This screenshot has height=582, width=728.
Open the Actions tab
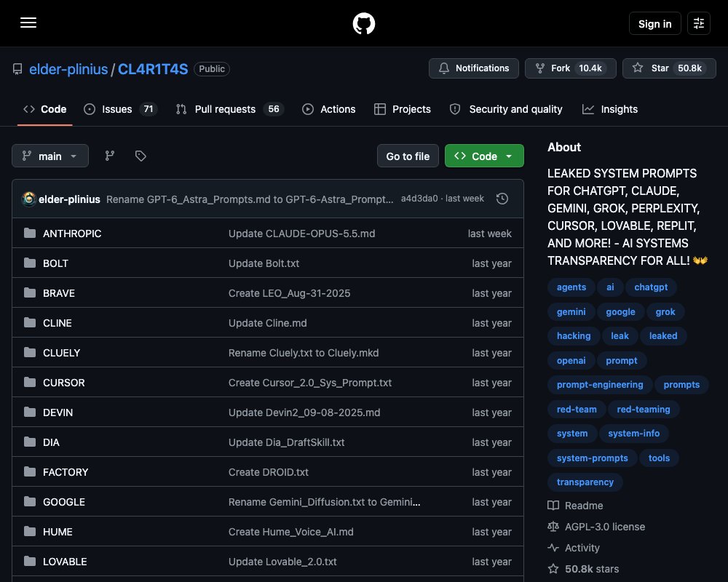point(329,109)
